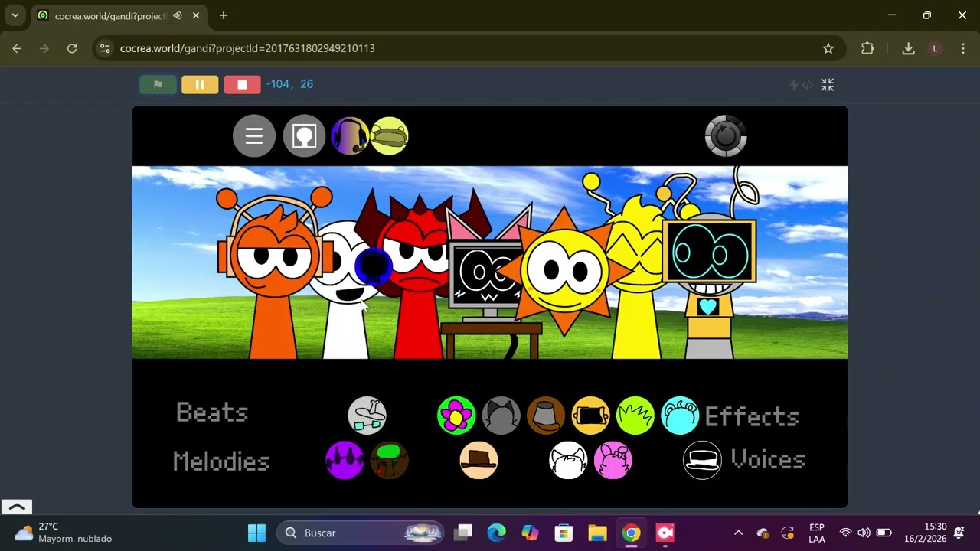This screenshot has width=980, height=551.
Task: Open a new browser tab
Action: (x=224, y=15)
